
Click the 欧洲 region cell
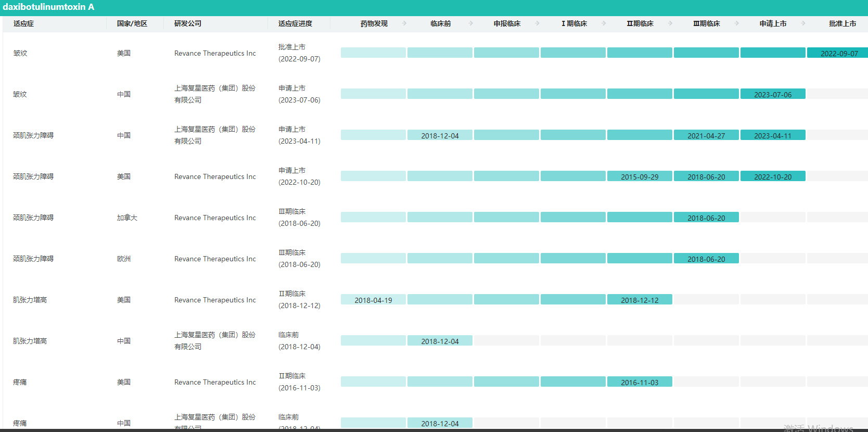point(124,259)
